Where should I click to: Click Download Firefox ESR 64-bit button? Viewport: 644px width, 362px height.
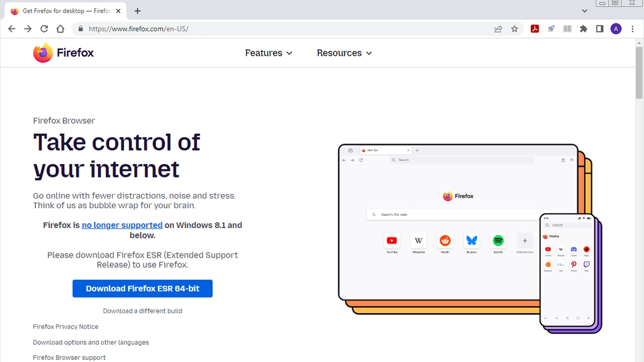click(142, 289)
